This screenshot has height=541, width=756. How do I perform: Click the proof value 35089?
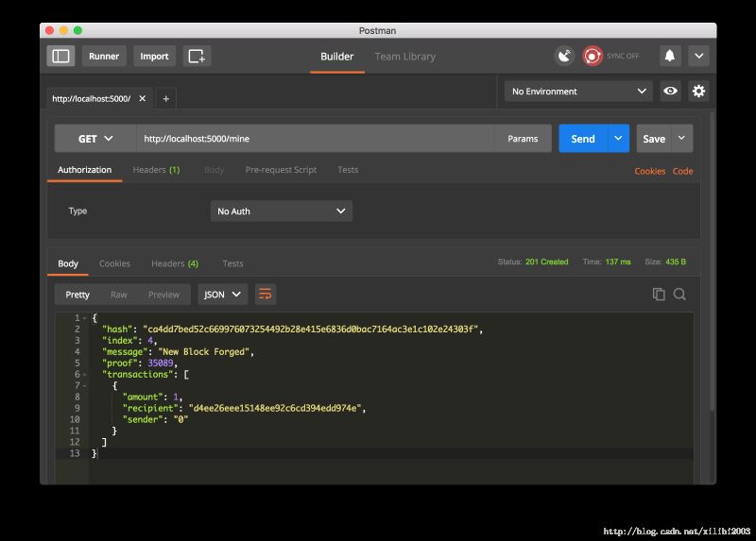(160, 363)
